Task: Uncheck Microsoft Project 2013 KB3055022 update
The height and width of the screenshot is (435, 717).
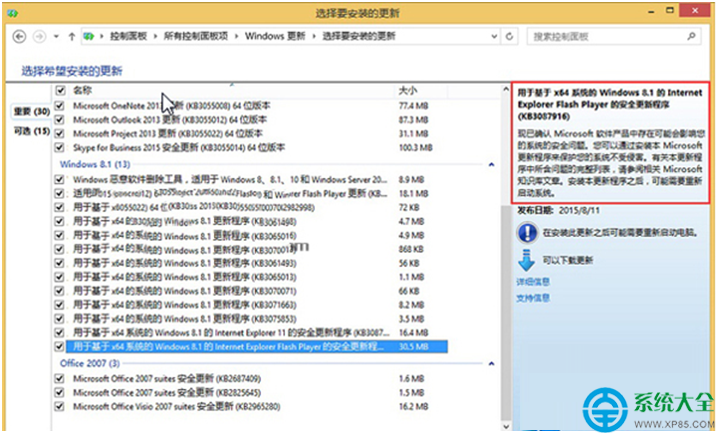Action: pyautogui.click(x=59, y=134)
